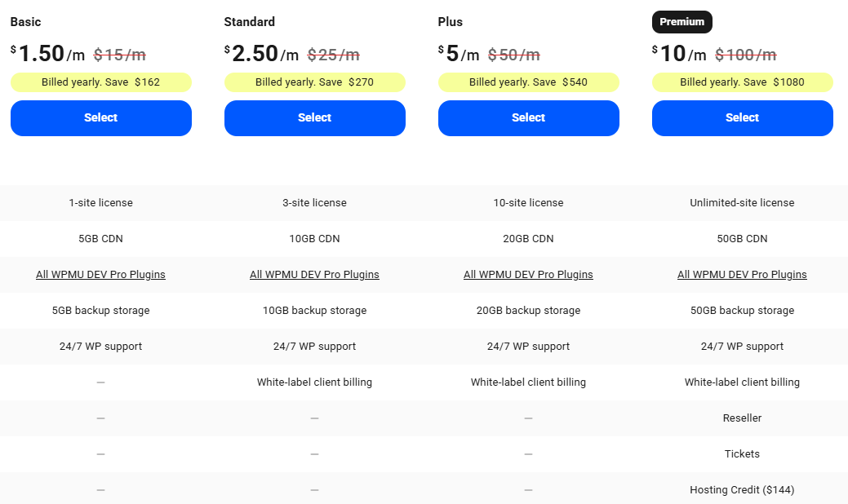Click the Hosting Credit ($144) feature text

(742, 490)
